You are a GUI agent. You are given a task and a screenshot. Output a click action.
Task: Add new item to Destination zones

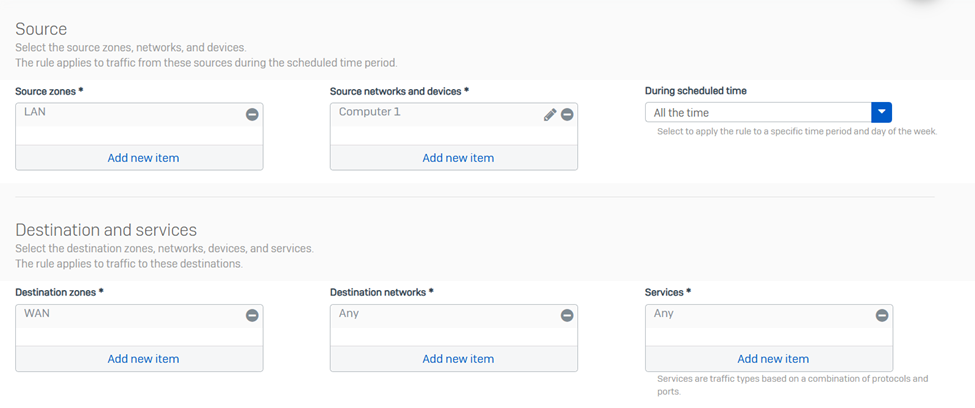(x=143, y=359)
